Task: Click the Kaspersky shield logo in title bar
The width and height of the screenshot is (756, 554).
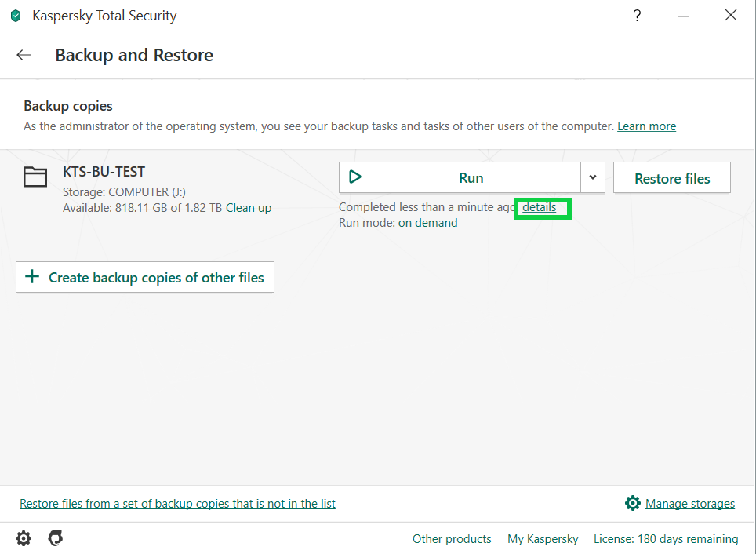Action: click(x=16, y=16)
